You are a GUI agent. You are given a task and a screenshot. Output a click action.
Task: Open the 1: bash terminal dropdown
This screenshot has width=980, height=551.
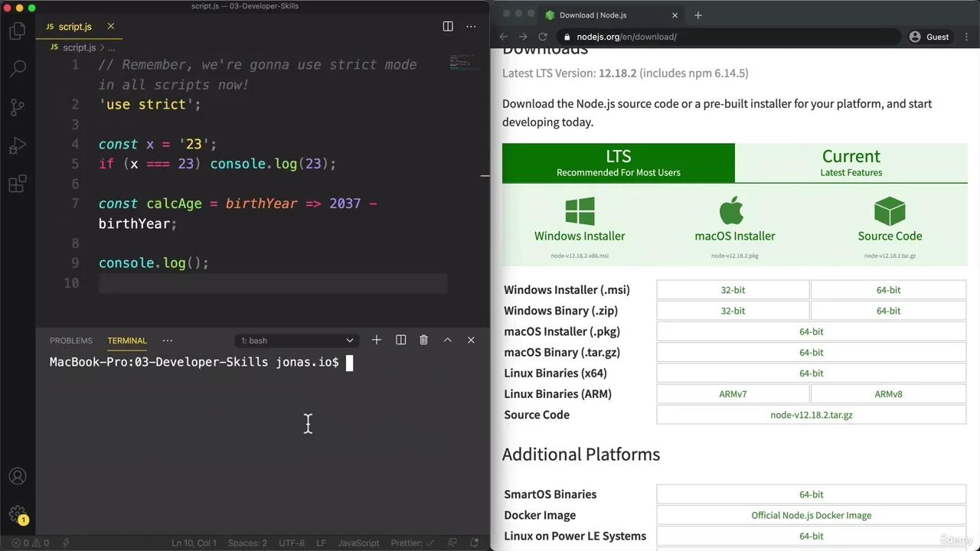coord(296,340)
